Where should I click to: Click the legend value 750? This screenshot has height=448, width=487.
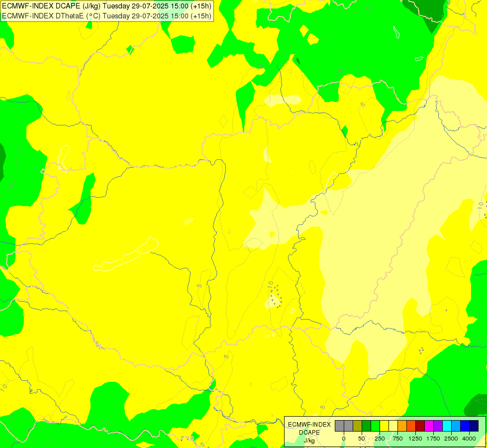397,439
